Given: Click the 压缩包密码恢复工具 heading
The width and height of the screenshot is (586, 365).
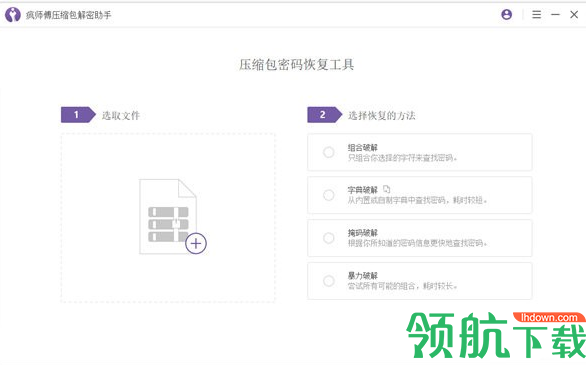Looking at the screenshot, I should (296, 65).
